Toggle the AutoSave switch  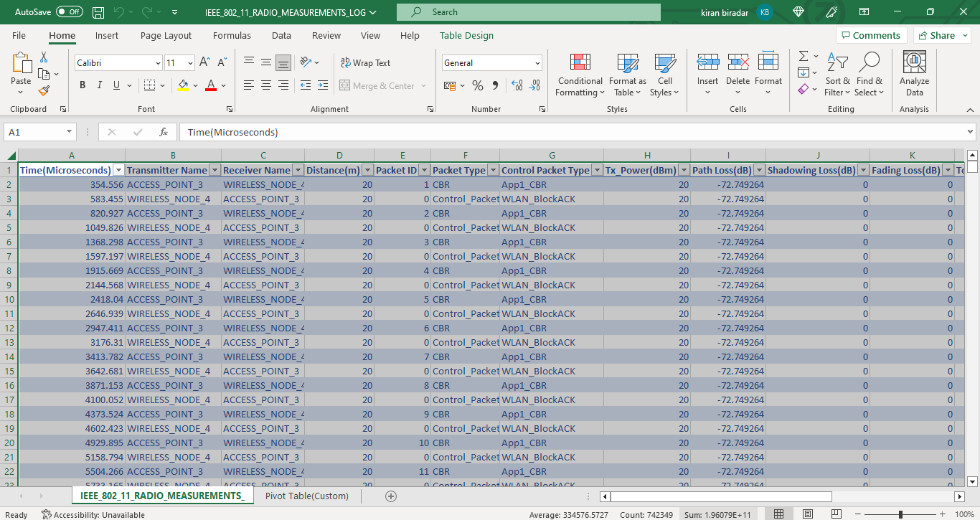(69, 12)
